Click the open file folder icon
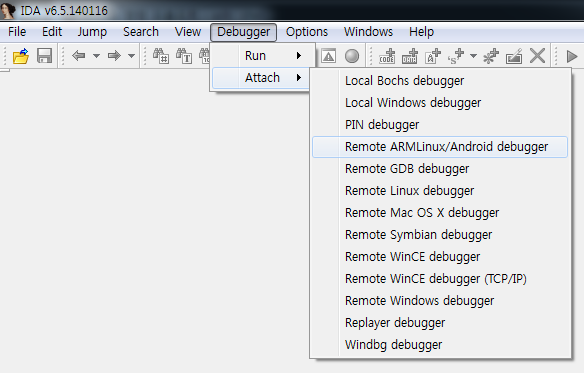Viewport: 584px width, 373px height. coord(20,56)
